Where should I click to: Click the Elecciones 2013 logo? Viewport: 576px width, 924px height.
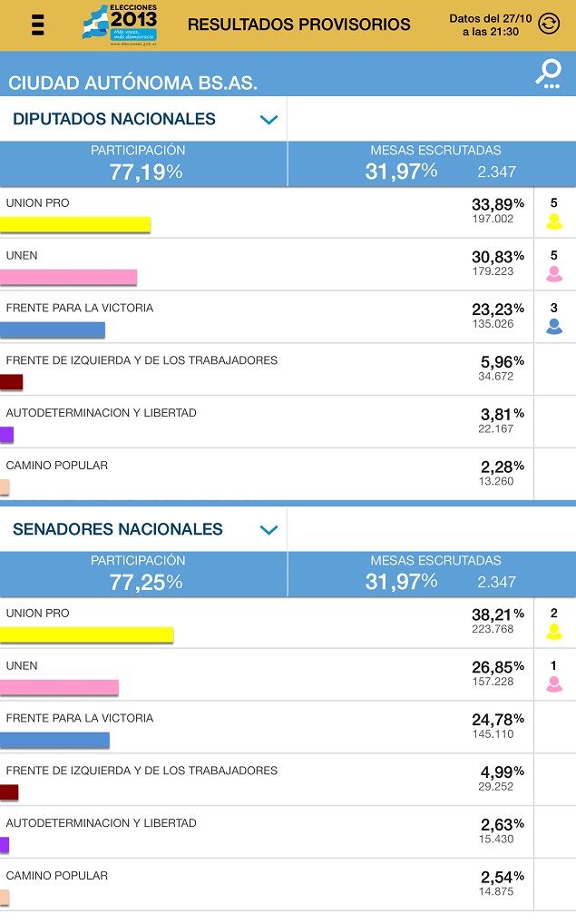pos(120,25)
